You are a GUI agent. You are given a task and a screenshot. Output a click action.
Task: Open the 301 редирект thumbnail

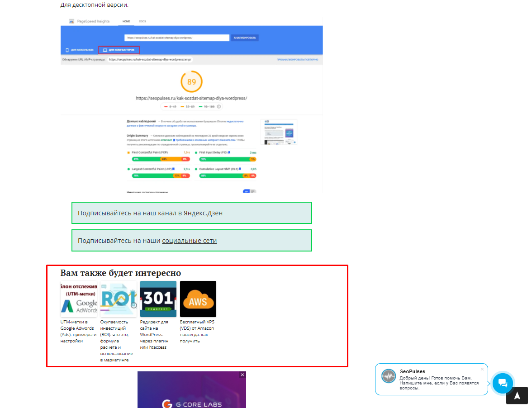[x=158, y=299]
